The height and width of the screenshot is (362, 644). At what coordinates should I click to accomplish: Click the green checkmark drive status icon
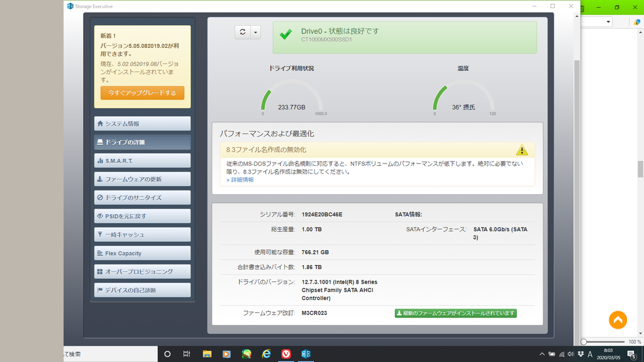pos(286,35)
